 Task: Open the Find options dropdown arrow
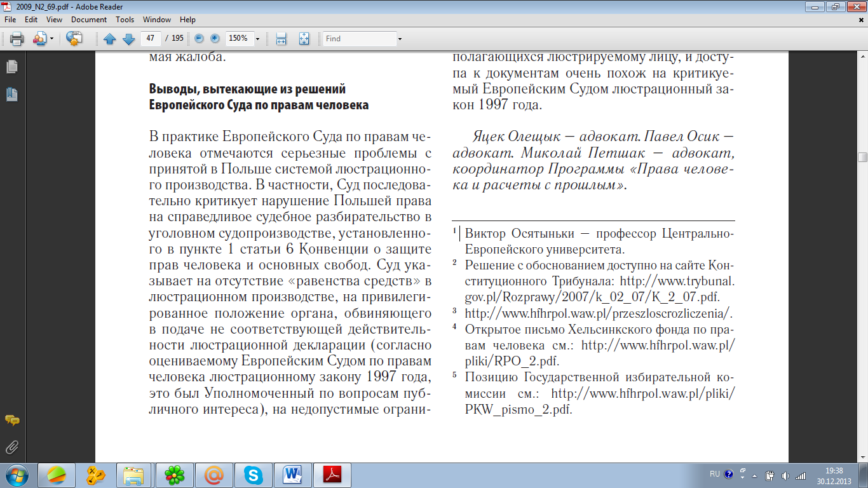click(400, 39)
